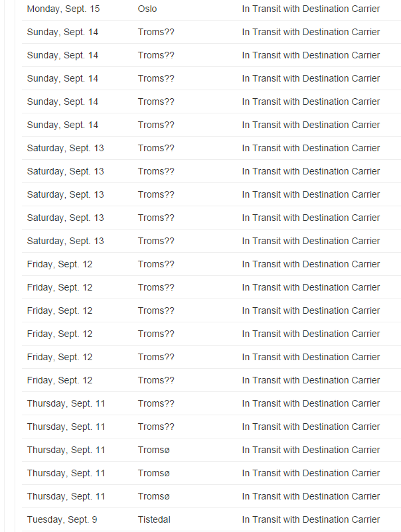Click status text in row directly below Oslo
Screen dimensions: 401x532
pos(311,32)
